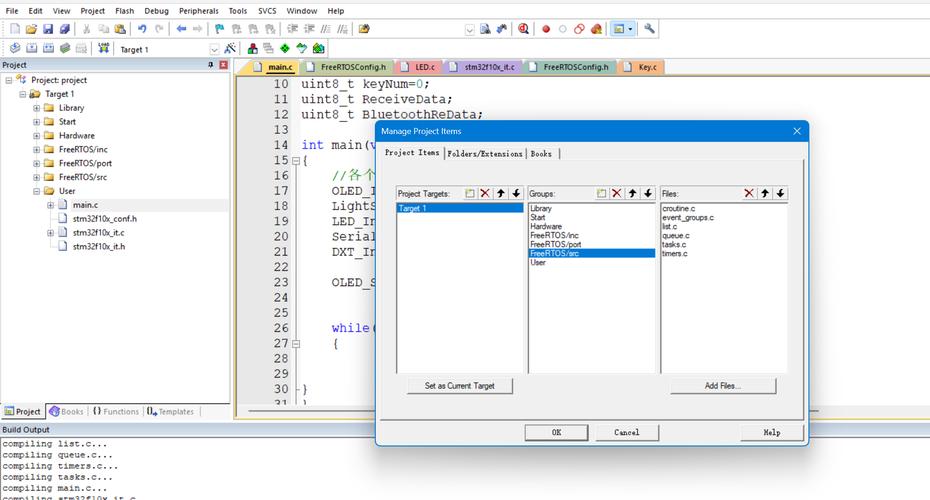930x500 pixels.
Task: Open the Peripherals menu
Action: (199, 11)
